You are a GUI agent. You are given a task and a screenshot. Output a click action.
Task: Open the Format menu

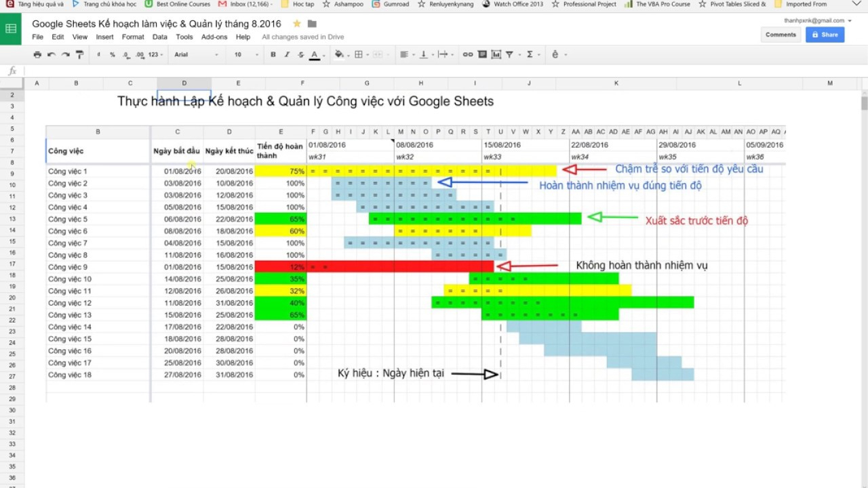[x=133, y=37]
